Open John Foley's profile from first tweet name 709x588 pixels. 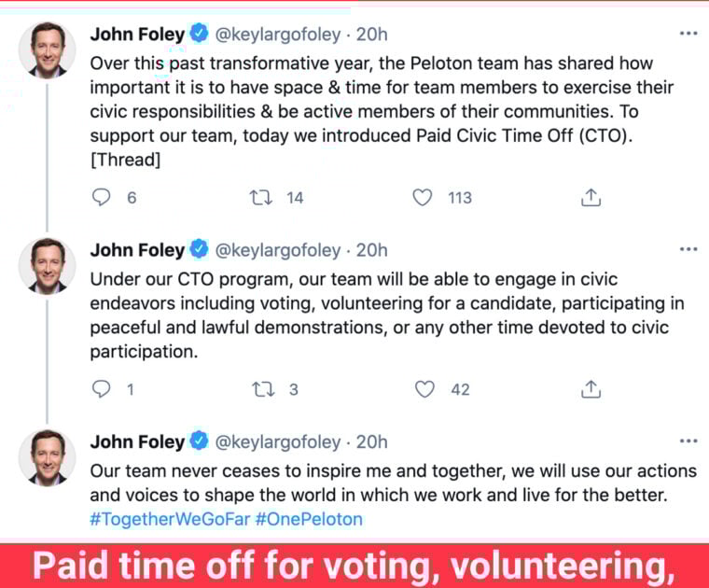(137, 35)
